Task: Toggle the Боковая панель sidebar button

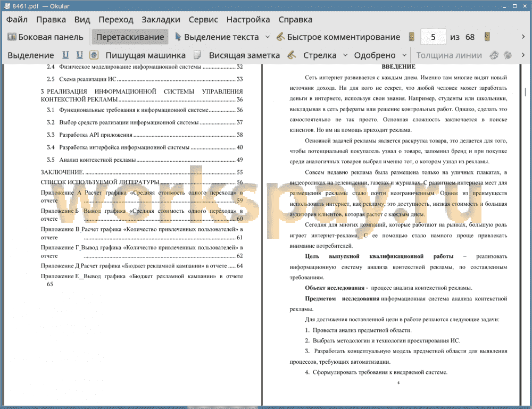Action: point(45,37)
